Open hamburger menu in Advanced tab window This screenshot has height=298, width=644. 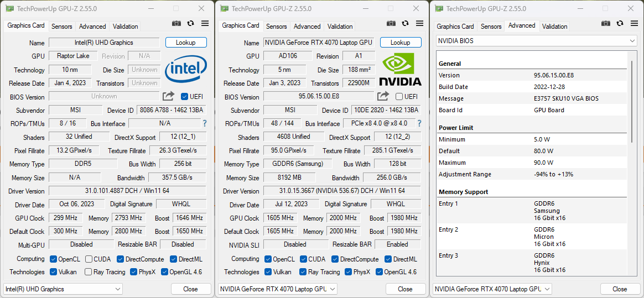pos(635,23)
